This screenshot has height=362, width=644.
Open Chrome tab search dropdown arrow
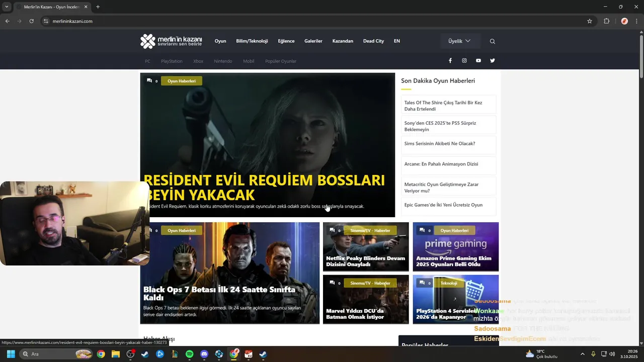pos(7,7)
